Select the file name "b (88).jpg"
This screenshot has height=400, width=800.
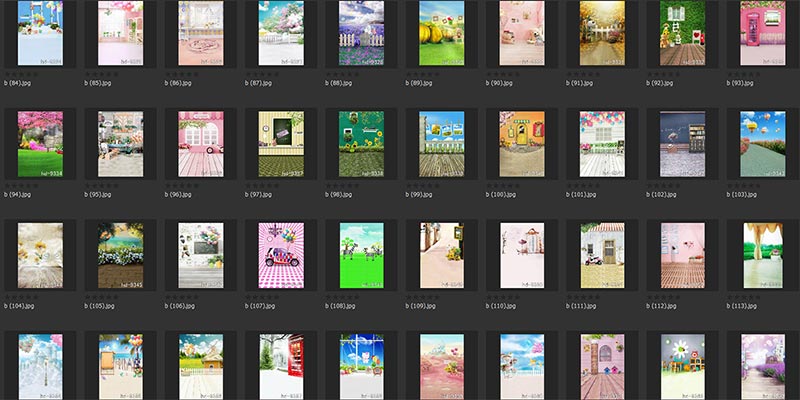339,83
